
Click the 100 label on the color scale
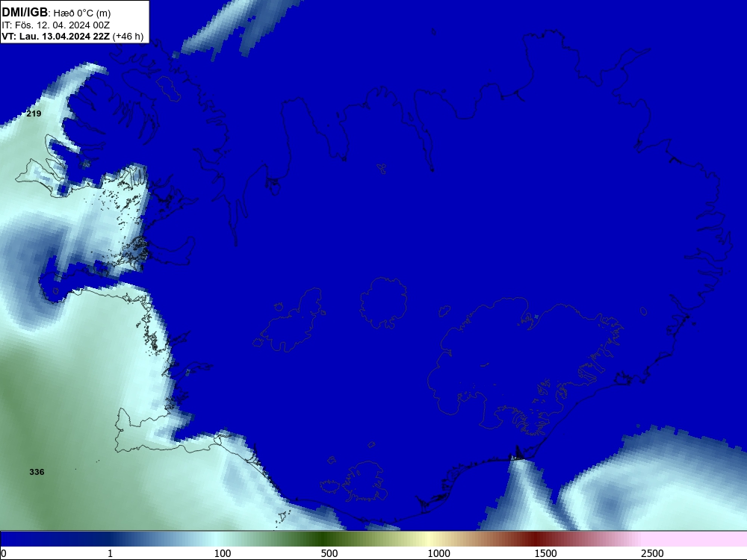(x=223, y=553)
